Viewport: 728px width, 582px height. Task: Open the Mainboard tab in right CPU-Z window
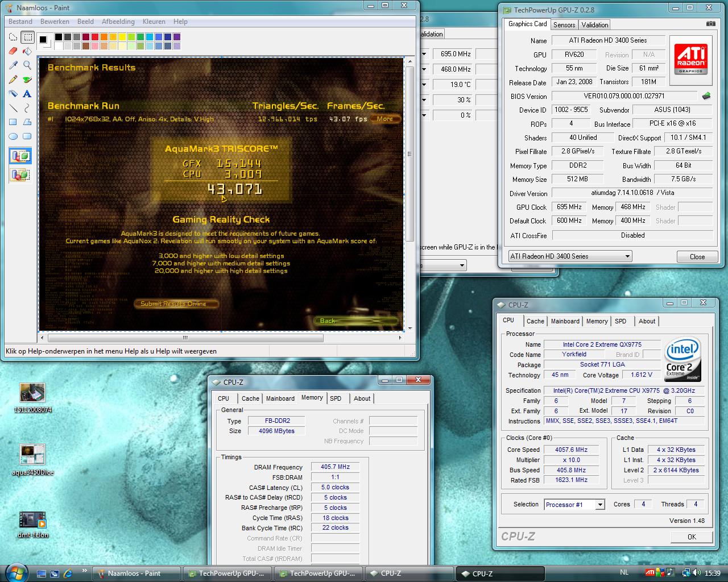(x=565, y=321)
